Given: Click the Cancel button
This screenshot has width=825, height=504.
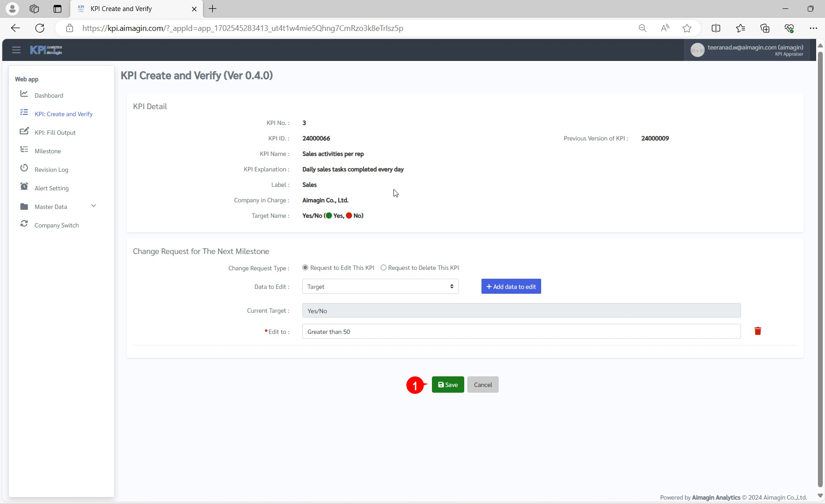Looking at the screenshot, I should pos(483,385).
